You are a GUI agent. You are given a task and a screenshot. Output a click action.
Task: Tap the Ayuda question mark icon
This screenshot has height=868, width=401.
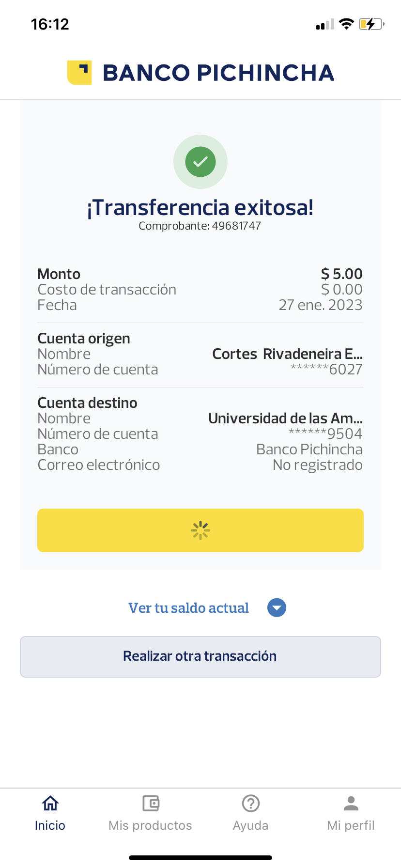tap(250, 803)
